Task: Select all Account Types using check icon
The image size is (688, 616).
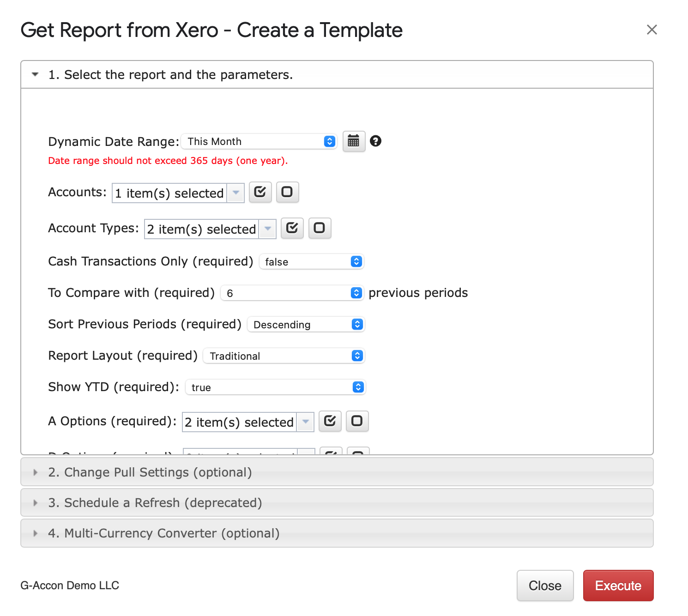Action: [292, 228]
